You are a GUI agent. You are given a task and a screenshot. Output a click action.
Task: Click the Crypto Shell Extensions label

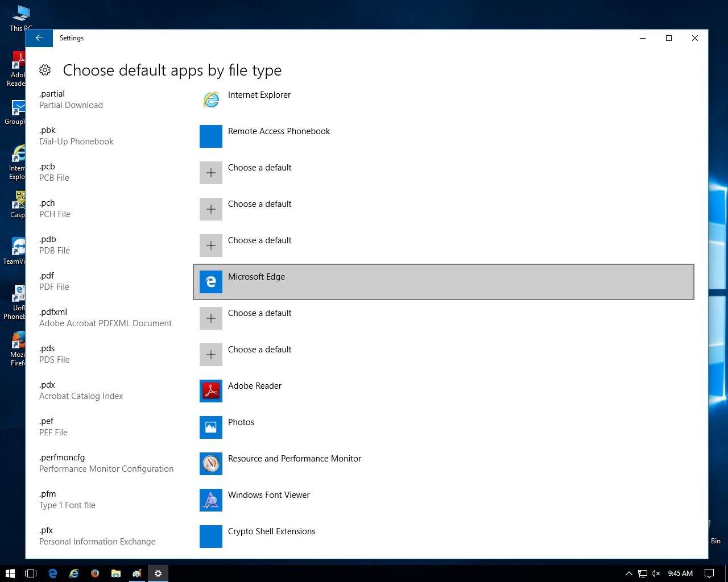(x=272, y=531)
